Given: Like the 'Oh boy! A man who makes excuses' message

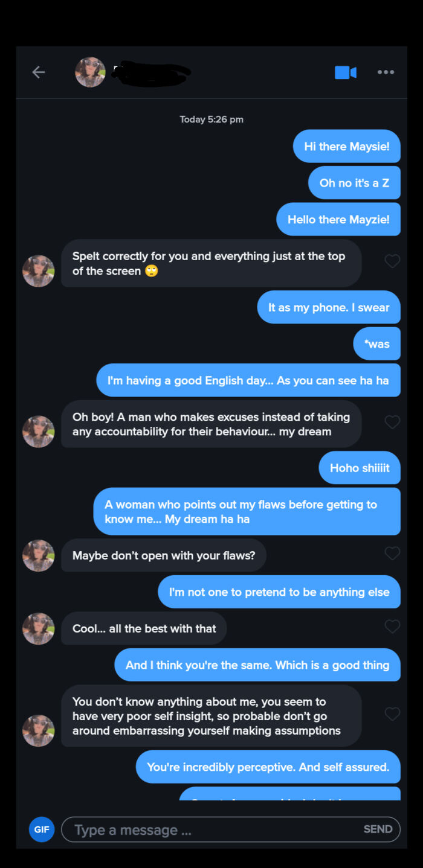Looking at the screenshot, I should click(392, 422).
